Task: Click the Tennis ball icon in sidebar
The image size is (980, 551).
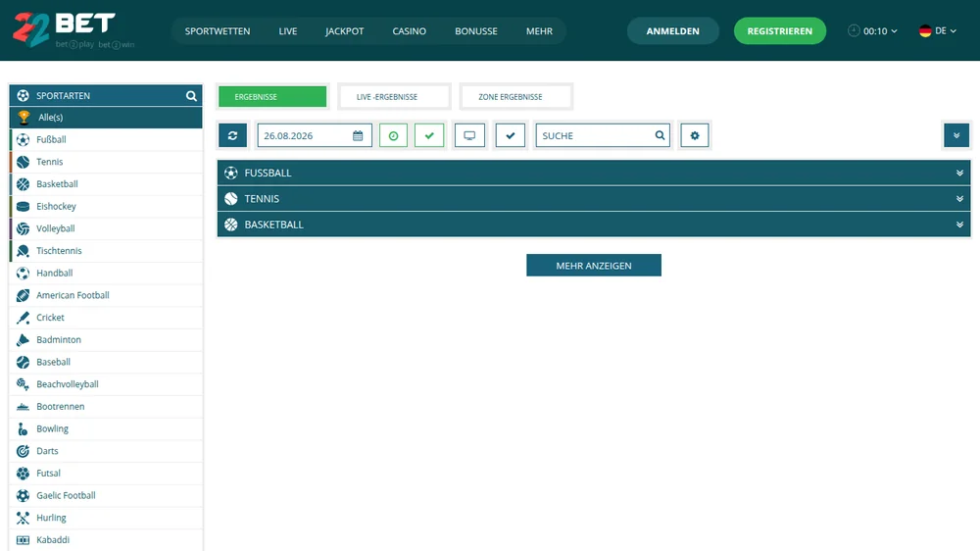Action: tap(24, 162)
